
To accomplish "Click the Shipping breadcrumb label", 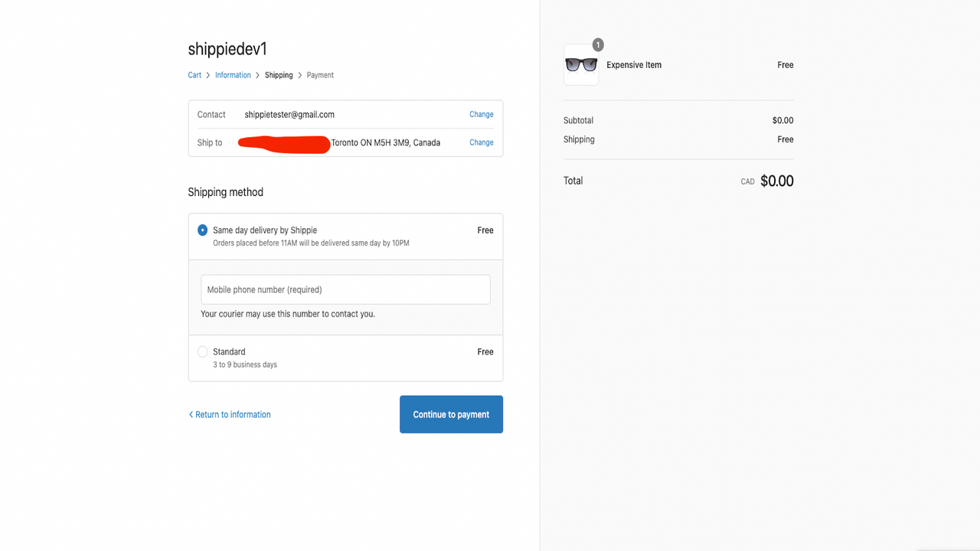I will click(278, 75).
